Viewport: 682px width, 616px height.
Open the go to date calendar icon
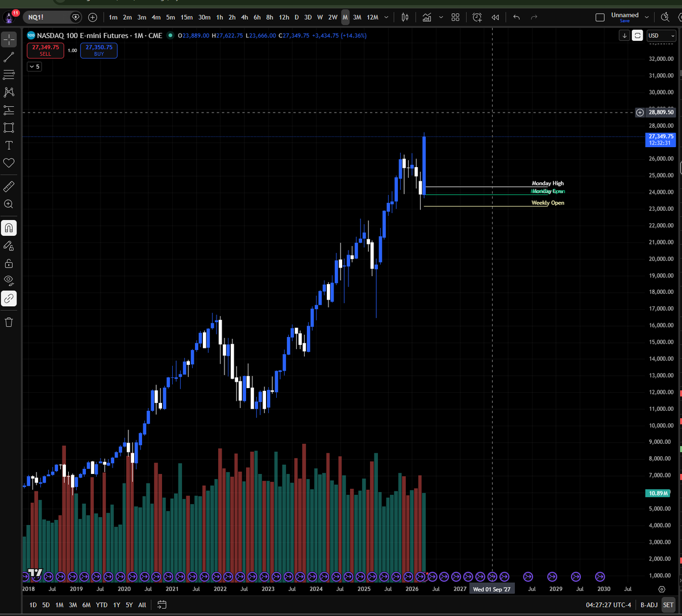click(162, 605)
